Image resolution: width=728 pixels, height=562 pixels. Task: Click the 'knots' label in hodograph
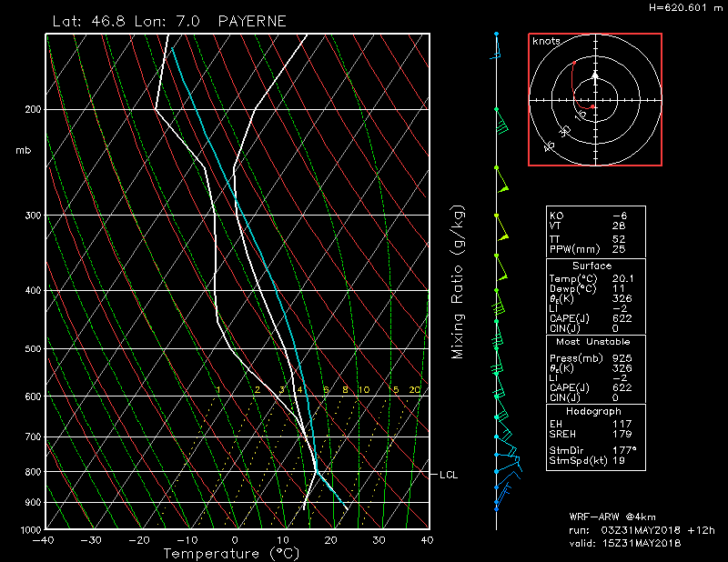coord(546,42)
